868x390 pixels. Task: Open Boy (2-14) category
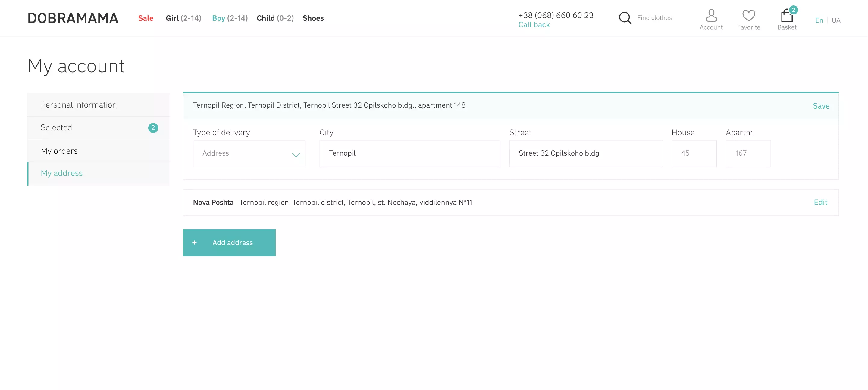click(x=230, y=18)
